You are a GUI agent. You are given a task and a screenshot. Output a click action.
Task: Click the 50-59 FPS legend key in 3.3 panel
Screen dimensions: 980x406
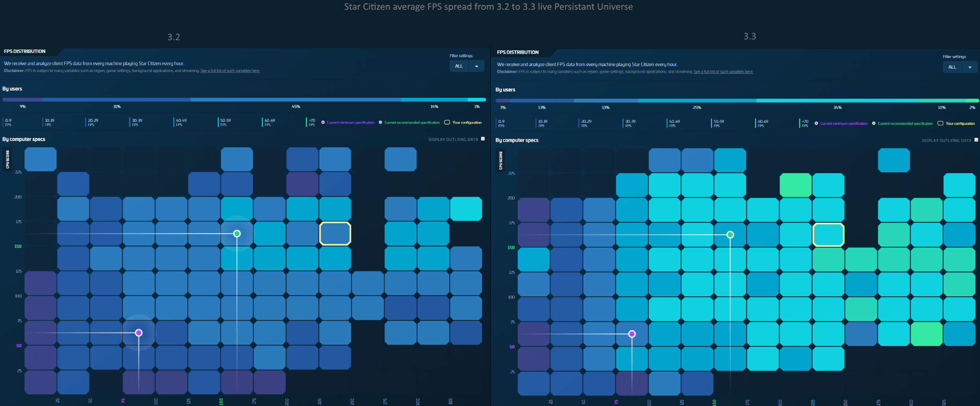coord(718,123)
